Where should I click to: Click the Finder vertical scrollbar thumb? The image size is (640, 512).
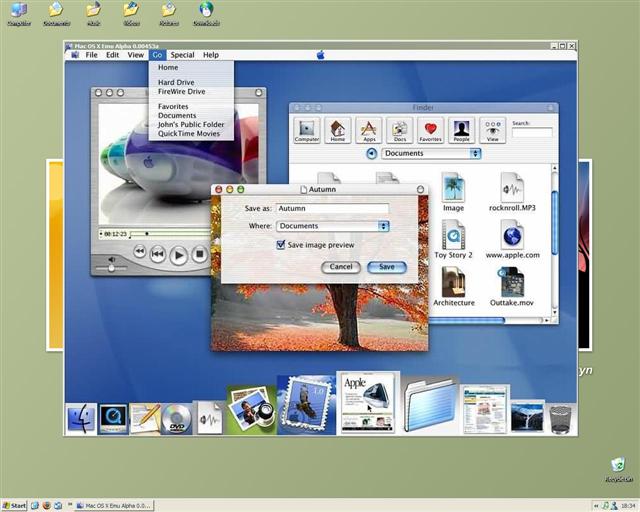(x=554, y=223)
